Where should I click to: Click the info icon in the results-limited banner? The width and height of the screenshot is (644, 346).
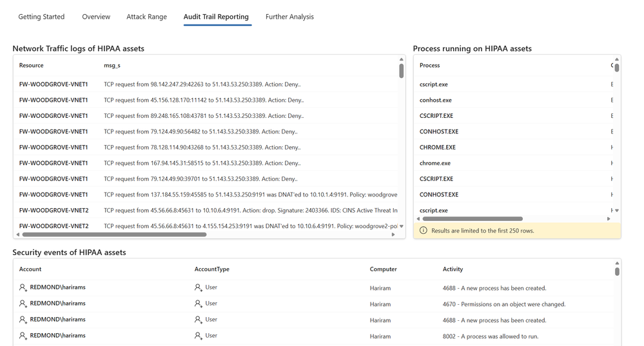423,231
